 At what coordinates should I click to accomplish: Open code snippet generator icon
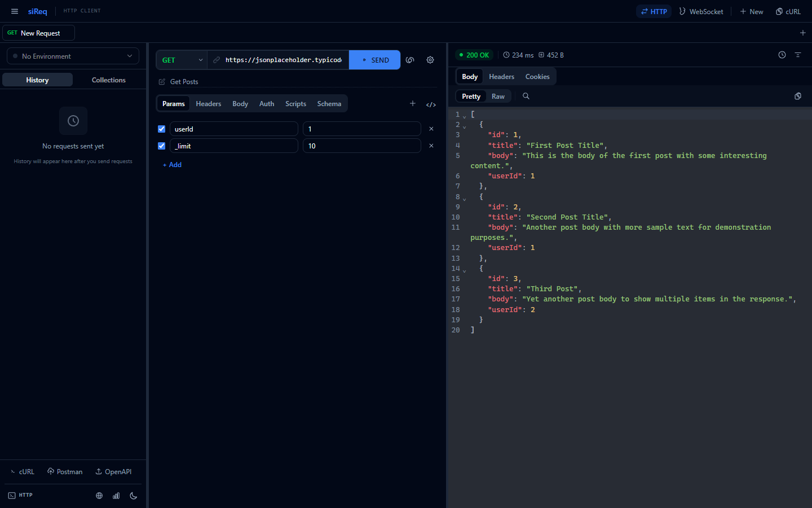click(x=431, y=104)
